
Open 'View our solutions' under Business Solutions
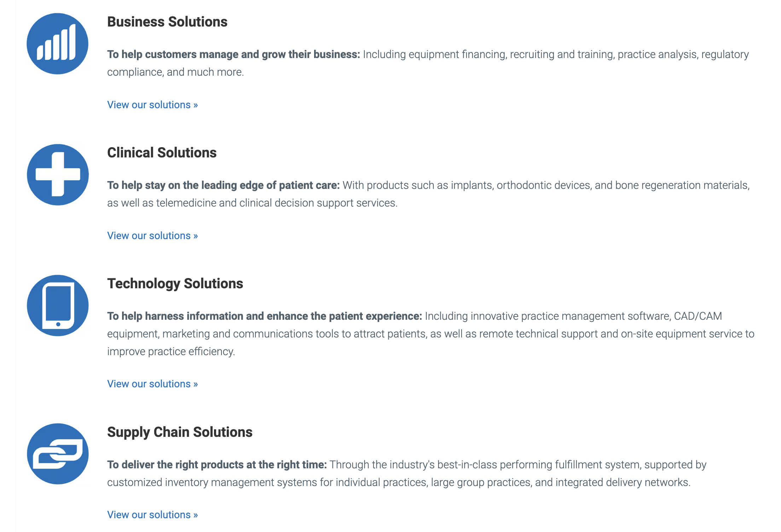(x=152, y=105)
